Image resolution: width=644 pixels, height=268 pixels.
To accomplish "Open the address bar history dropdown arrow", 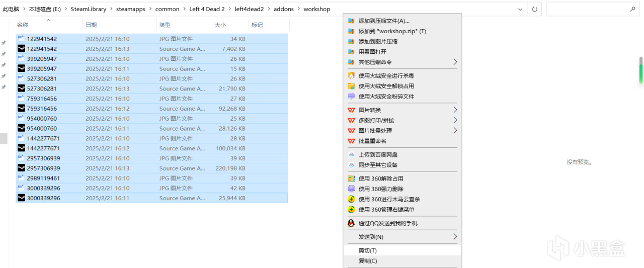I will 520,9.
